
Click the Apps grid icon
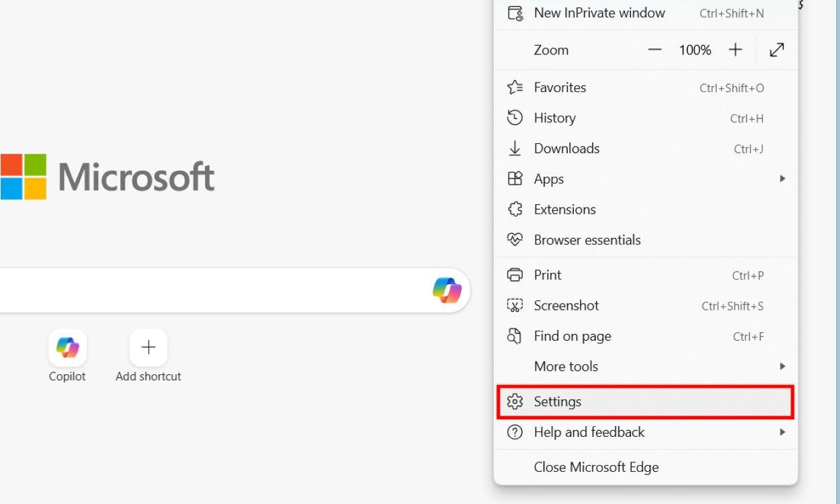pos(515,179)
